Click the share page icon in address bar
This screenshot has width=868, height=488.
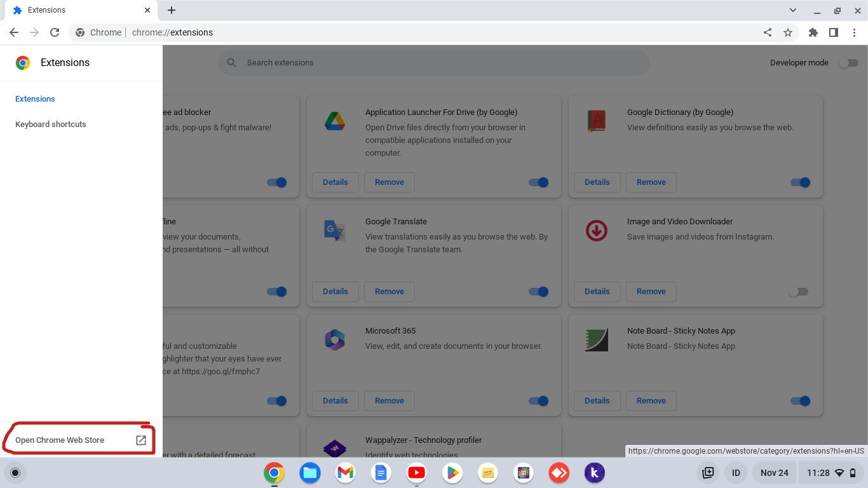tap(768, 32)
